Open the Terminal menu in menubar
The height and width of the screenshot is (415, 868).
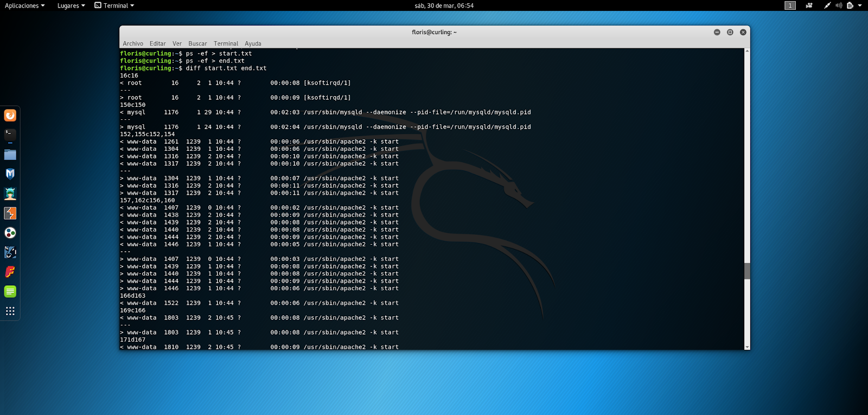click(x=226, y=43)
